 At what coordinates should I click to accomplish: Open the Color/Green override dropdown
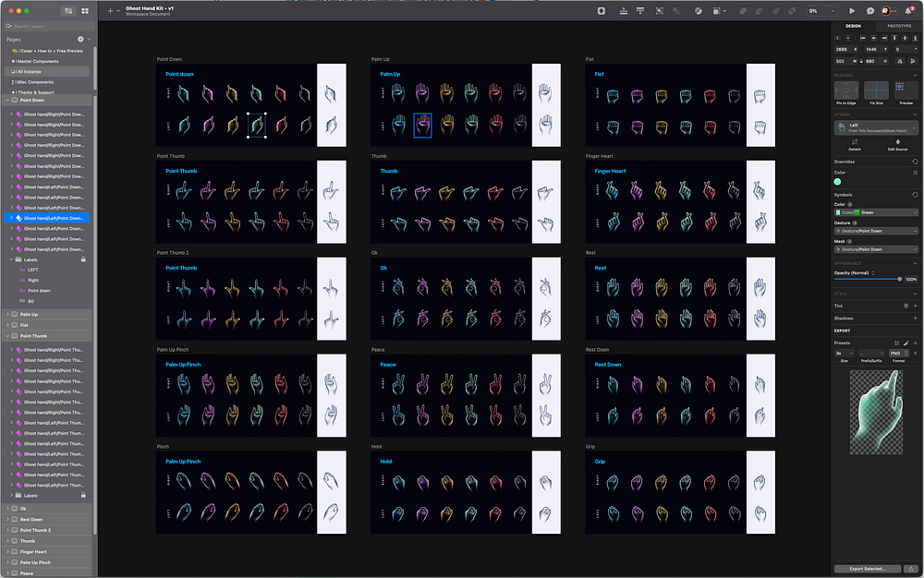[x=876, y=212]
